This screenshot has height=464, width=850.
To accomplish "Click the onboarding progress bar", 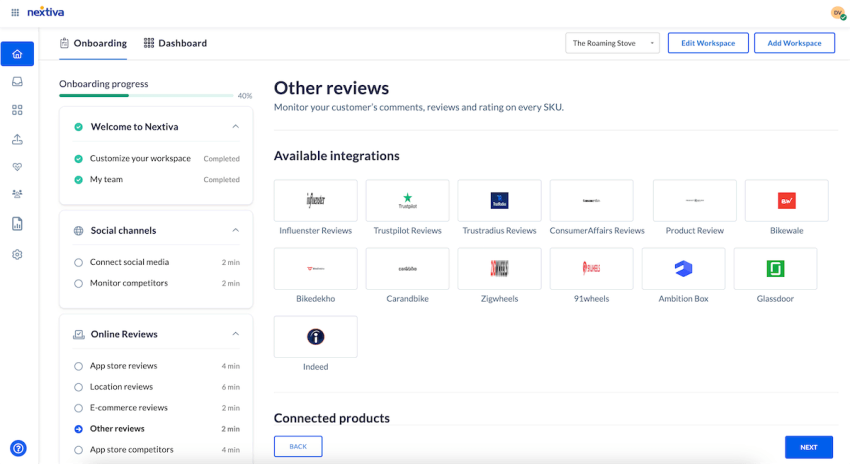I will click(x=146, y=95).
